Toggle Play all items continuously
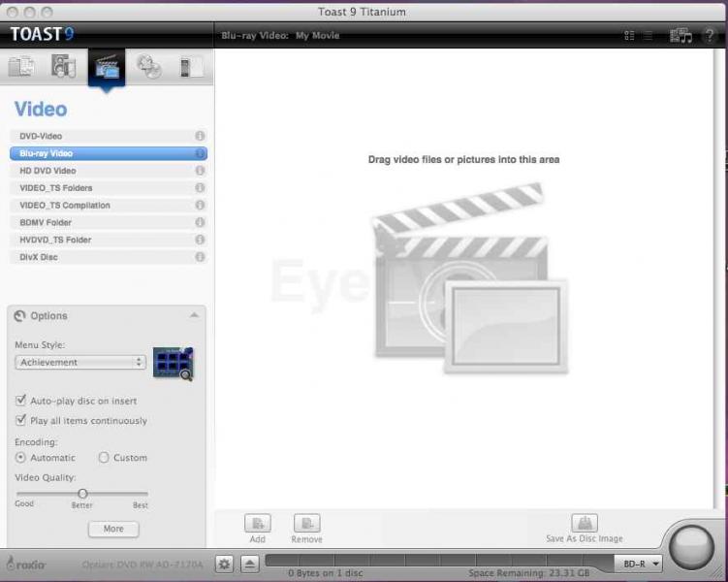The height and width of the screenshot is (582, 728). point(21,420)
